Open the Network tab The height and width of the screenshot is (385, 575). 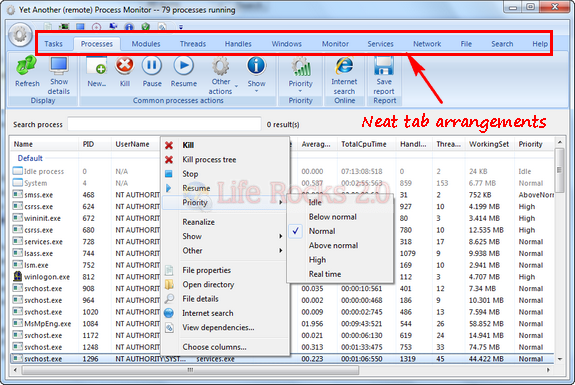[x=427, y=44]
